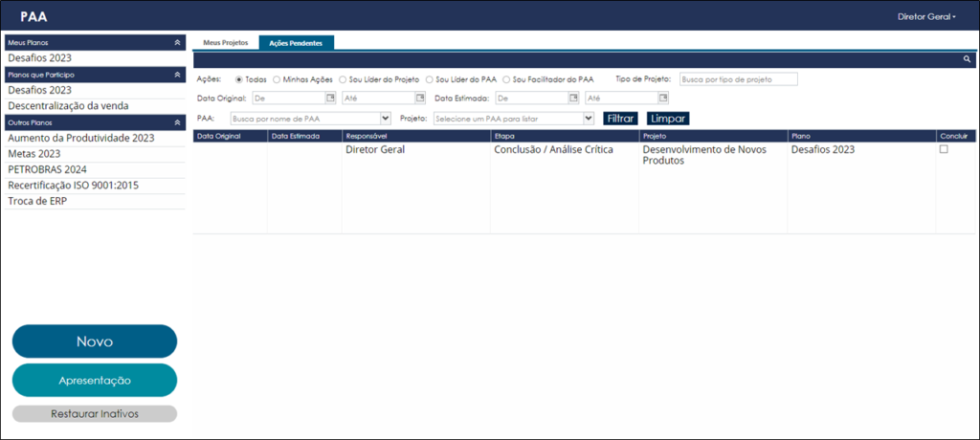Screen dimensions: 980x440
Task: Select the Todas radio option
Action: (x=238, y=80)
